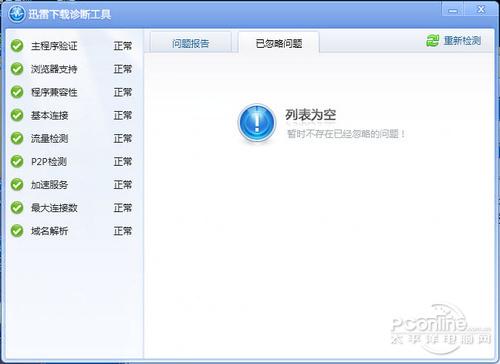Click green check icon beside 域名解析
This screenshot has height=364, width=500.
(17, 231)
